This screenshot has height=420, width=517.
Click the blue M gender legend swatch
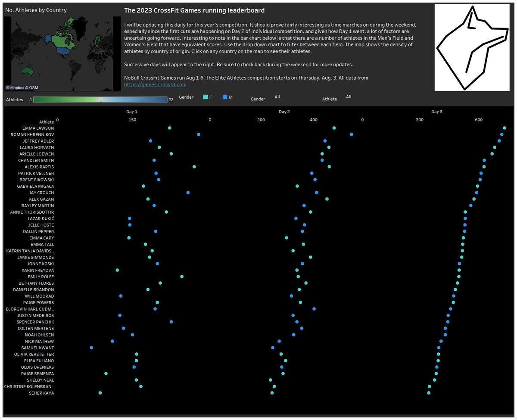[225, 97]
